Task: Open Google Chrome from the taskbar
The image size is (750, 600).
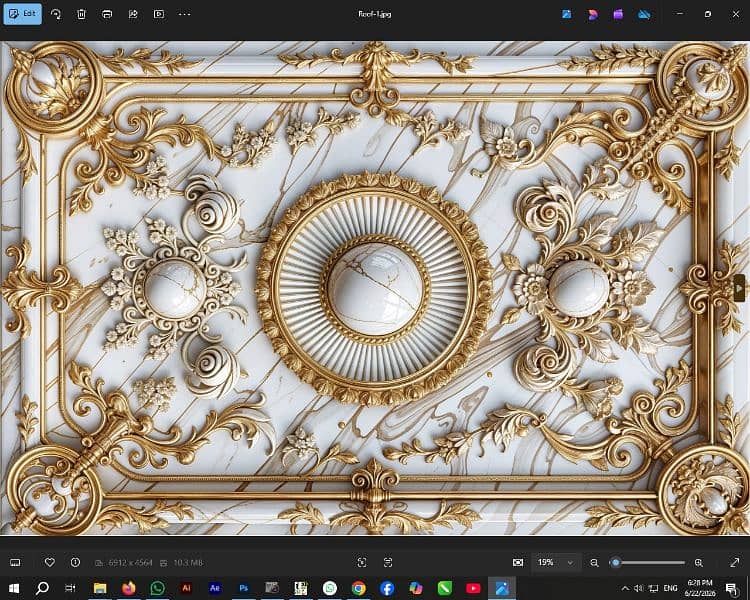Action: tap(358, 588)
